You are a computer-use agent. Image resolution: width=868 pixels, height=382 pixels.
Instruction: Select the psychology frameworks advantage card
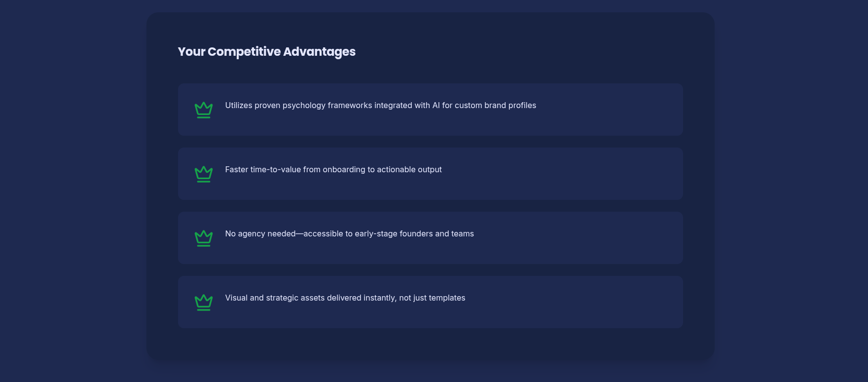(431, 110)
